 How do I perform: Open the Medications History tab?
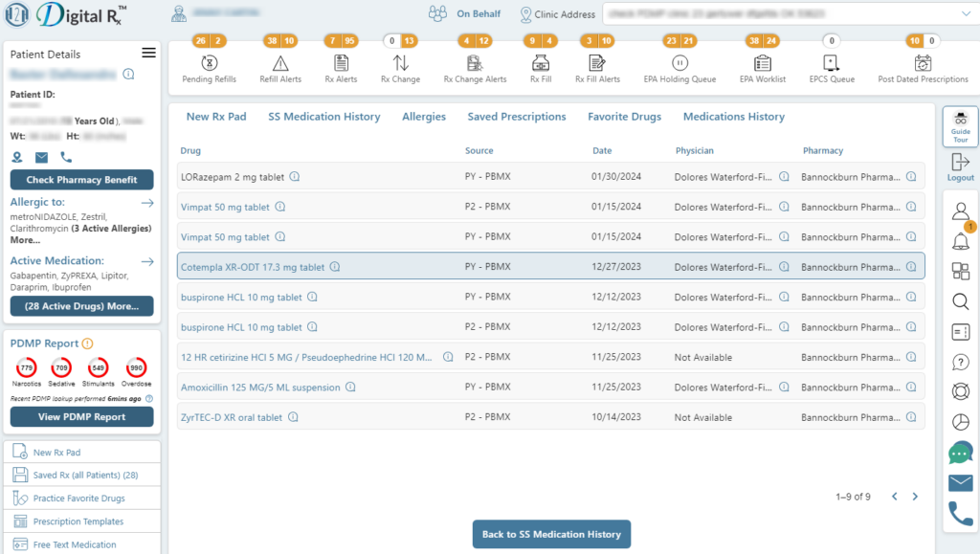pyautogui.click(x=733, y=116)
